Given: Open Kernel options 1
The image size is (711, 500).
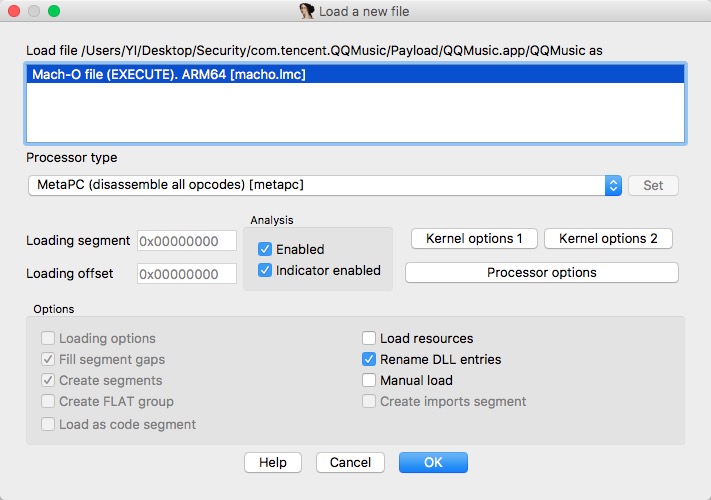Looking at the screenshot, I should coord(474,238).
